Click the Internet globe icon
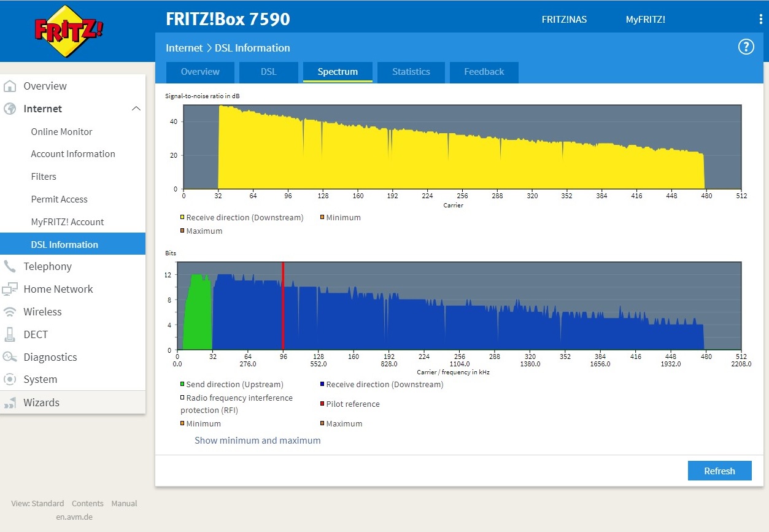This screenshot has width=769, height=532. 10,109
